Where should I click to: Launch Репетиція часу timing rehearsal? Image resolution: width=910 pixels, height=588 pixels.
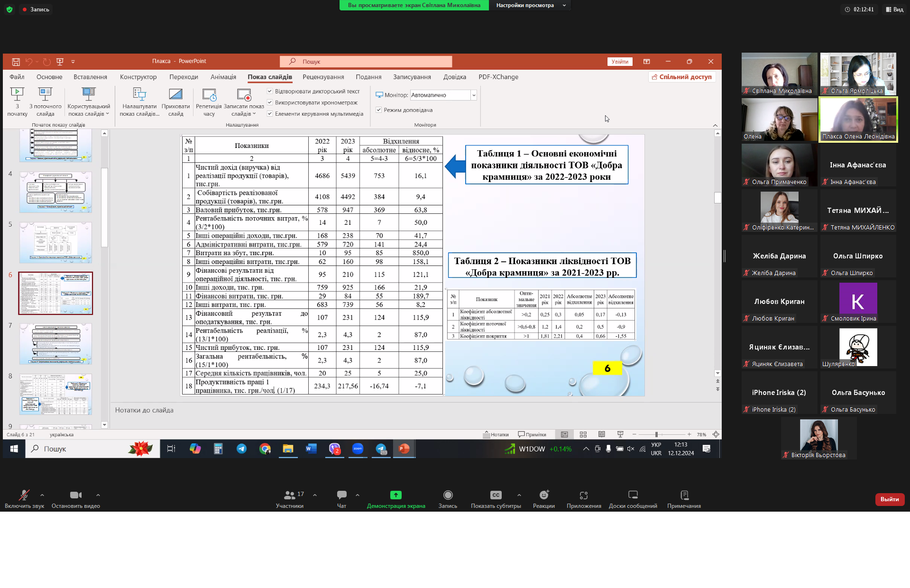pos(209,101)
